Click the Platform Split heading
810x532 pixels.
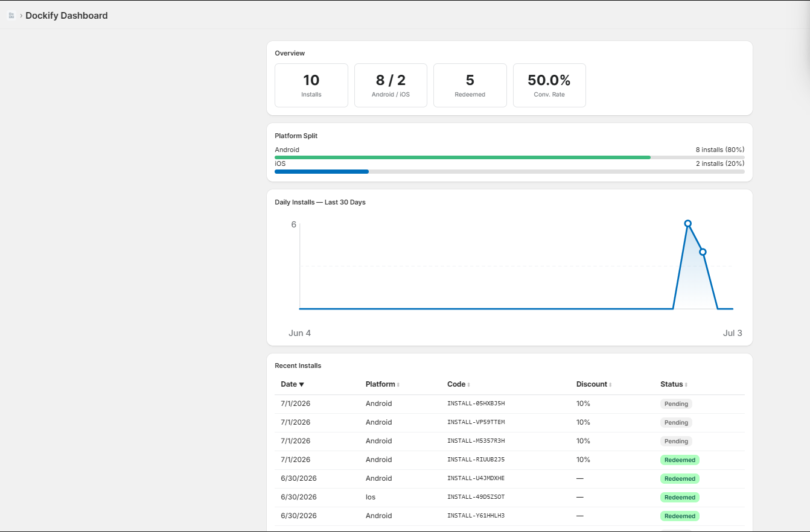click(296, 136)
